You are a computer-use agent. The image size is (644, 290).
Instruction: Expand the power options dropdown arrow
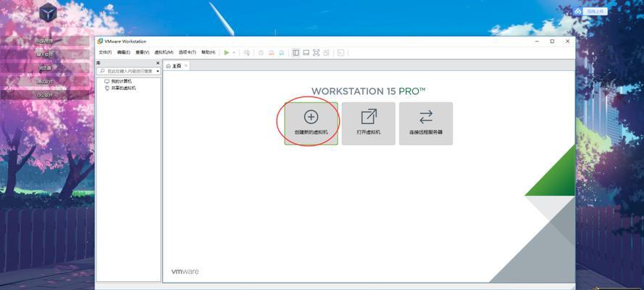[x=234, y=53]
